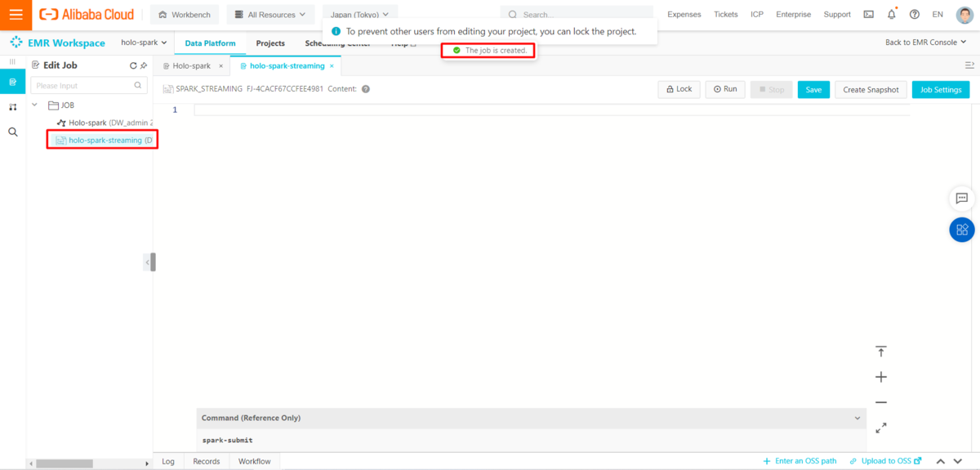Open Job Settings

click(x=940, y=89)
